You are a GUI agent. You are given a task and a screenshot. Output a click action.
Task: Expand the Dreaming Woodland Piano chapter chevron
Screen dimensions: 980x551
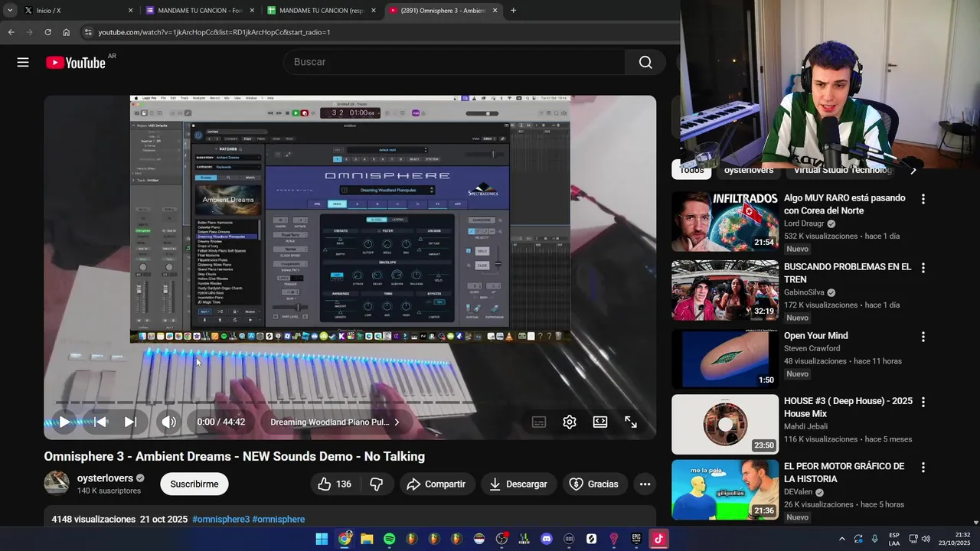pyautogui.click(x=397, y=422)
